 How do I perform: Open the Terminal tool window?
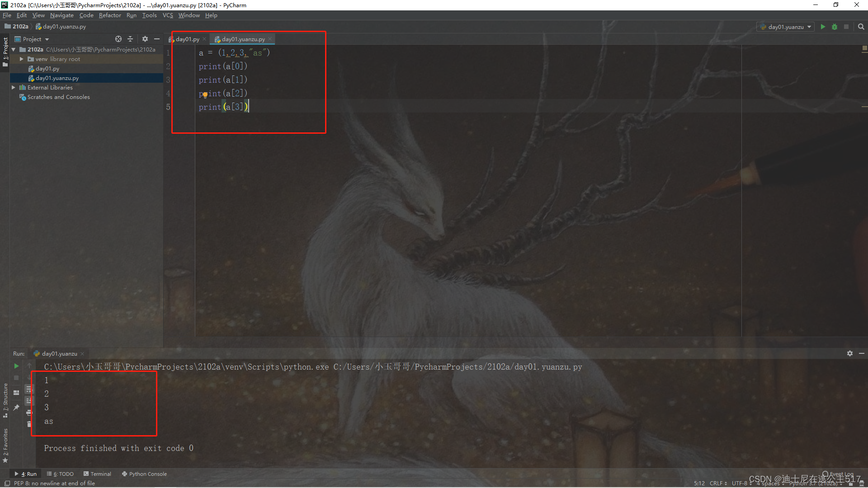[x=97, y=474]
